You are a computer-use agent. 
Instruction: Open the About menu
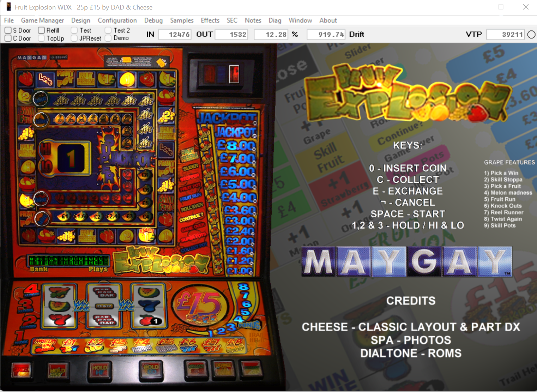328,20
